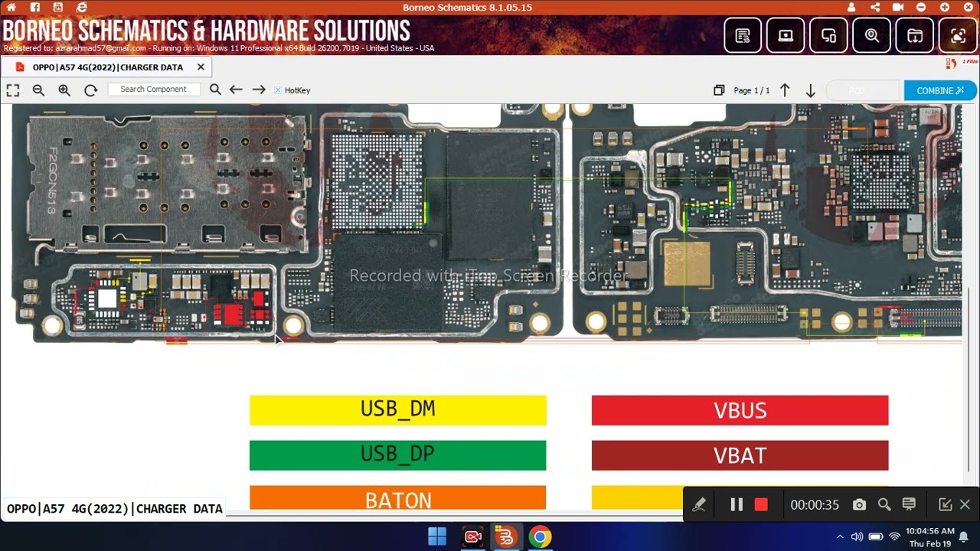Click the Page 1 / 1 indicator text
Viewport: 980px width, 551px height.
(752, 90)
